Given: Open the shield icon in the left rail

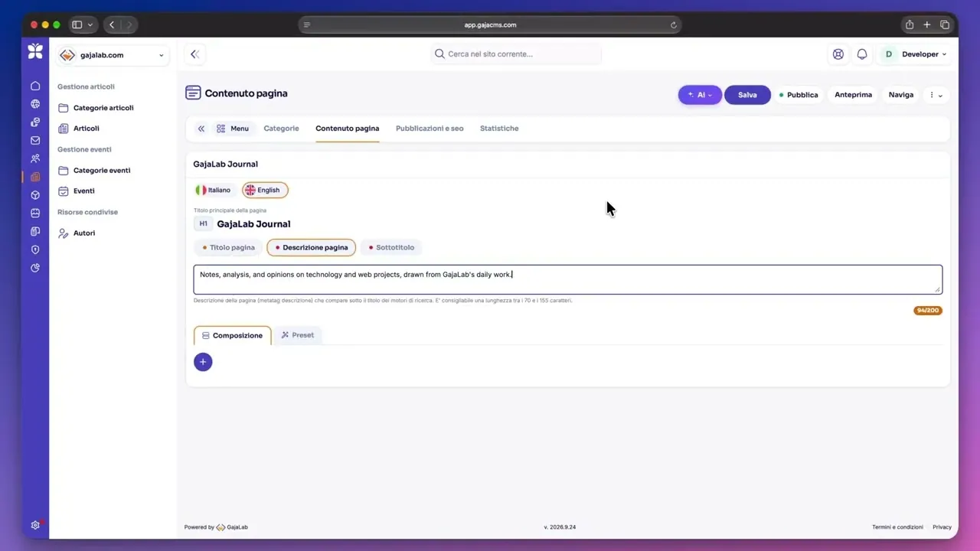Looking at the screenshot, I should coord(35,249).
